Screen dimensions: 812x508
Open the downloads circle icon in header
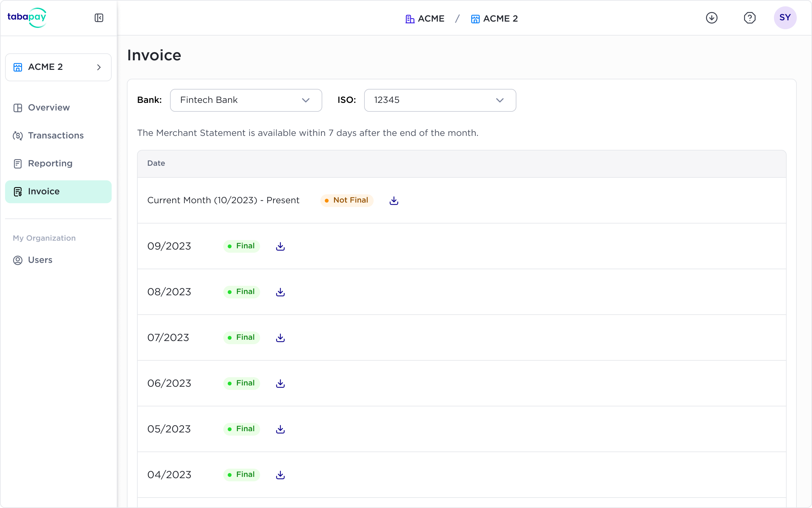(x=712, y=18)
